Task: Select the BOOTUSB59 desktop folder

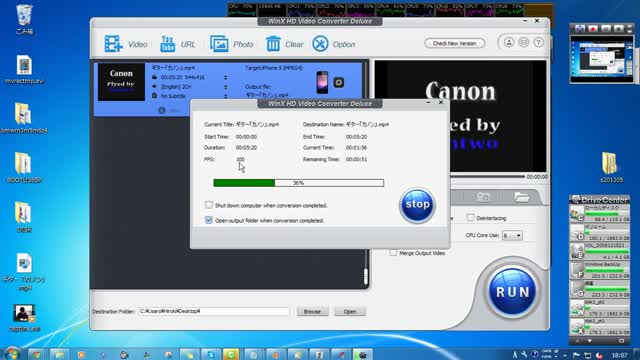Action: pos(24,168)
